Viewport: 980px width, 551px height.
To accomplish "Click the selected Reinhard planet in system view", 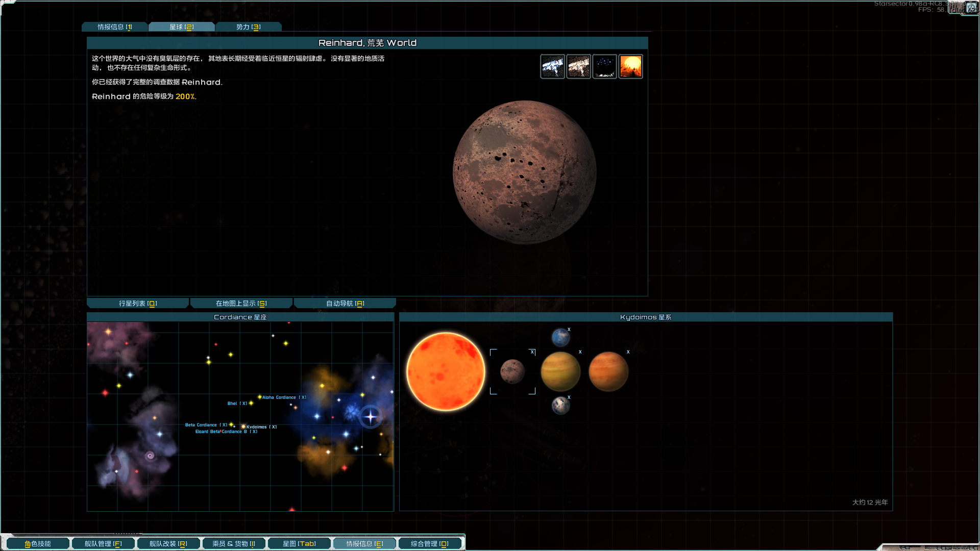I will tap(512, 371).
